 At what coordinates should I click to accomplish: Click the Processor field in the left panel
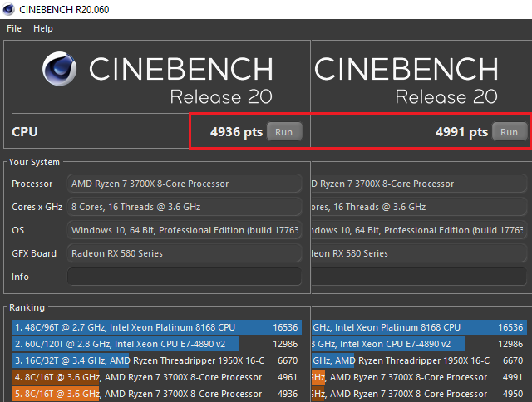185,184
